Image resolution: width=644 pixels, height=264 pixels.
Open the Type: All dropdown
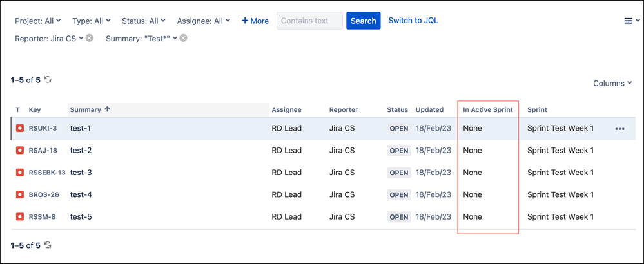coord(92,21)
